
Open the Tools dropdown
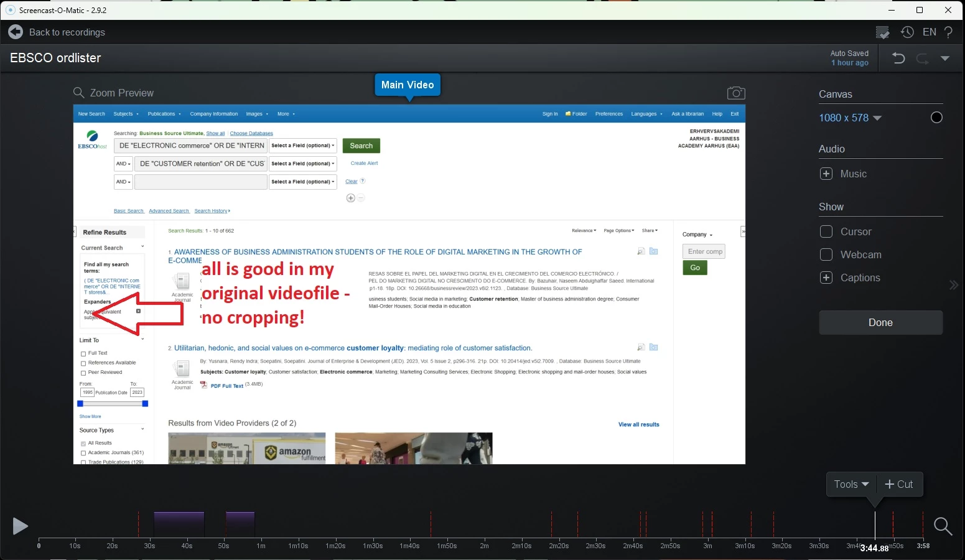click(851, 484)
